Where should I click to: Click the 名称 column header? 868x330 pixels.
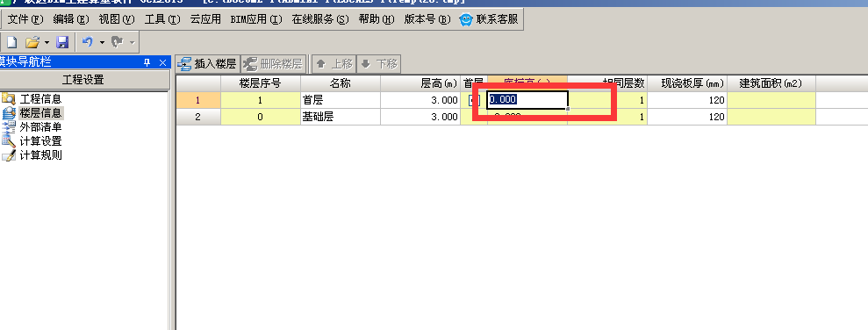341,83
